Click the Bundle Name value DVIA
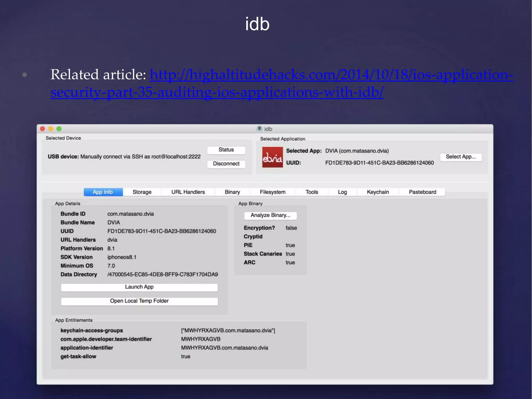Screen dimensions: 532x399 tap(114, 223)
